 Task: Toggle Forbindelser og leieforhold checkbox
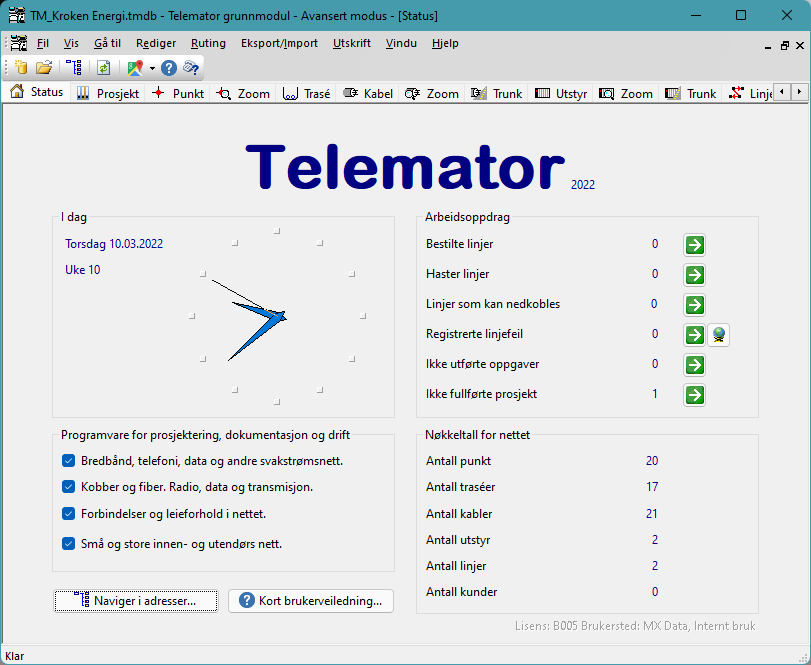(68, 513)
